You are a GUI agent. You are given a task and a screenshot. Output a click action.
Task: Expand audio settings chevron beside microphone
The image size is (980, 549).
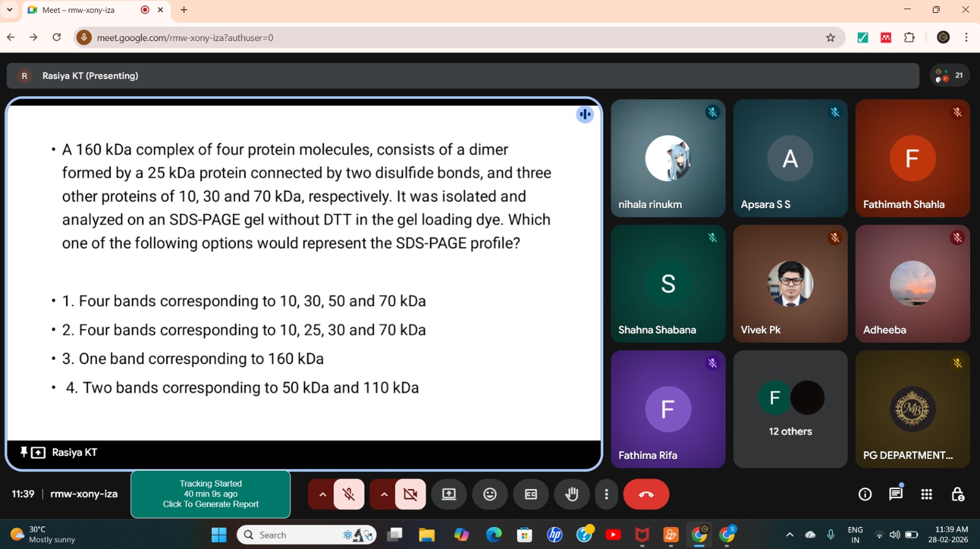point(322,495)
